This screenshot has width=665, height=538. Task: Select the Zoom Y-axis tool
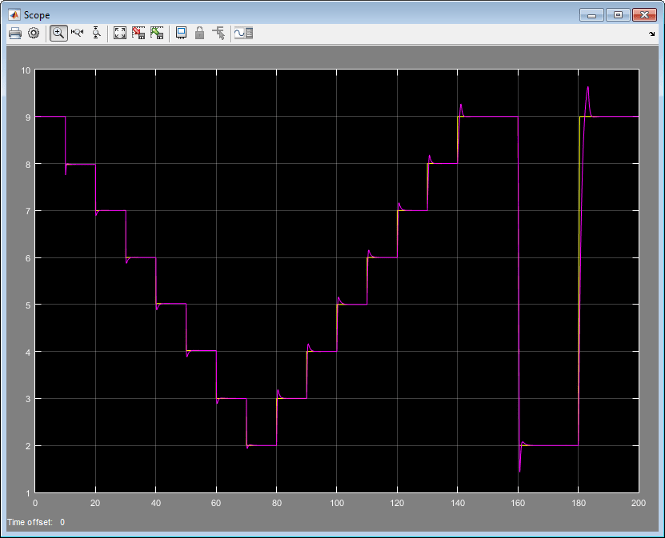pyautogui.click(x=96, y=33)
